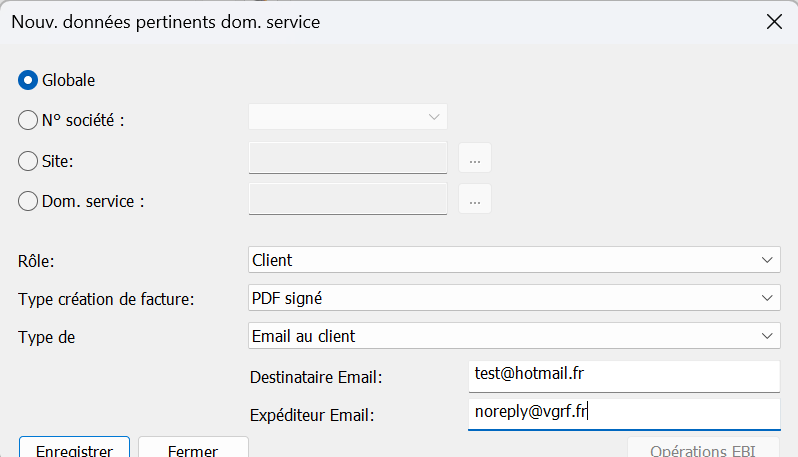
Task: Click the Site text field
Action: click(x=348, y=158)
